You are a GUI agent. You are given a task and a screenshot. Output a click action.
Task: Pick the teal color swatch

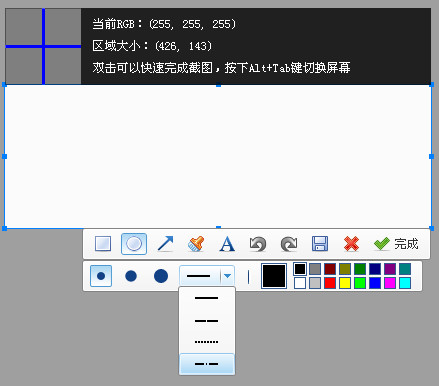(405, 269)
